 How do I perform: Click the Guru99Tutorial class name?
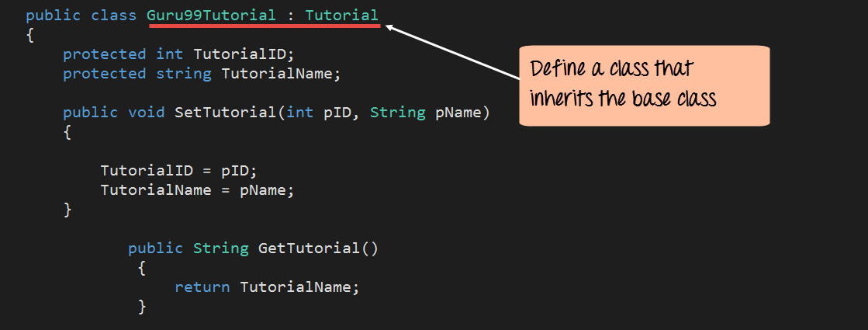coord(211,16)
